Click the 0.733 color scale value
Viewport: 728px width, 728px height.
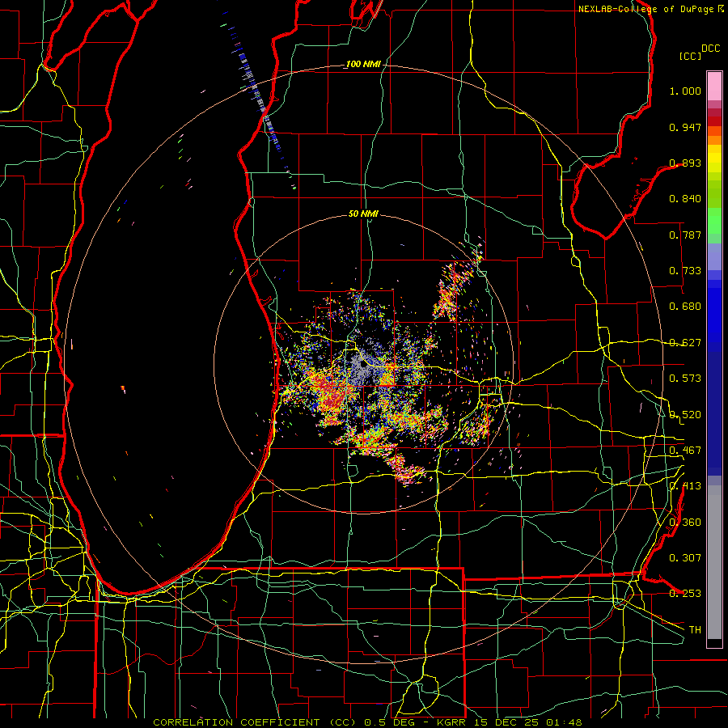685,271
